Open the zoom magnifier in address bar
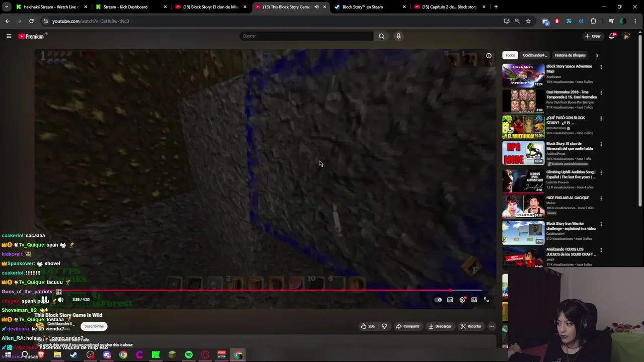Image resolution: width=644 pixels, height=362 pixels. coord(517,21)
